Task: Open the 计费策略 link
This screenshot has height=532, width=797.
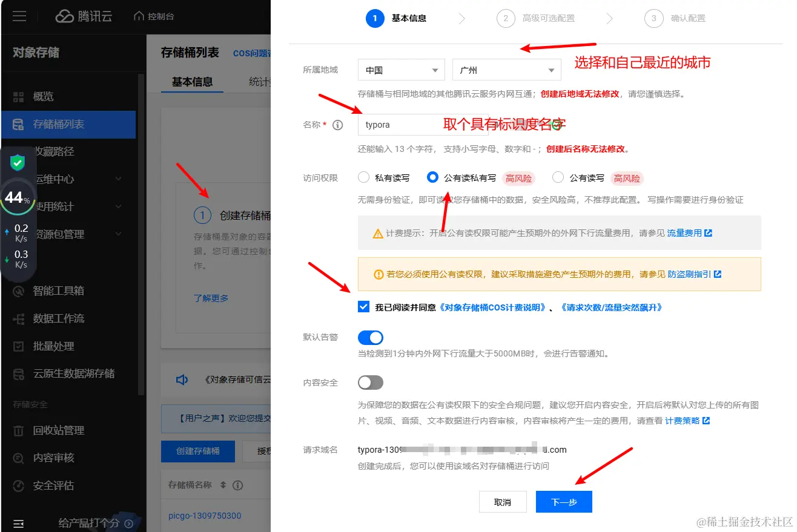Action: click(682, 421)
